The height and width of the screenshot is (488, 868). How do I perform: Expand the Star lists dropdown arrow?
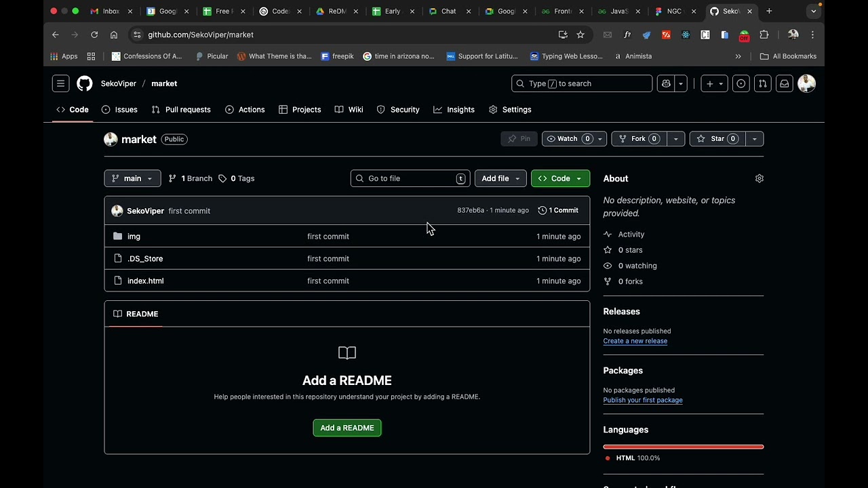pos(754,139)
